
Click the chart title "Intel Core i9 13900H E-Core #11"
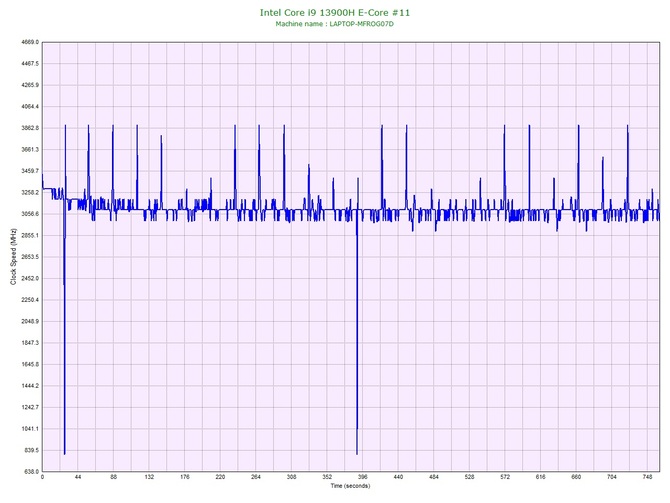(335, 13)
